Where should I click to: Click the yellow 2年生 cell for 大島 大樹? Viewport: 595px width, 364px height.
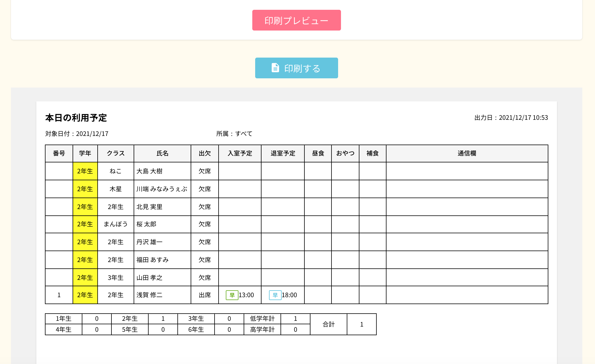coord(85,171)
